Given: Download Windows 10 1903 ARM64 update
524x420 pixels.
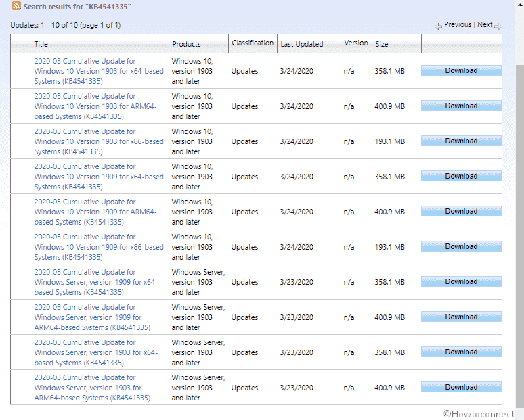Looking at the screenshot, I should point(461,106).
